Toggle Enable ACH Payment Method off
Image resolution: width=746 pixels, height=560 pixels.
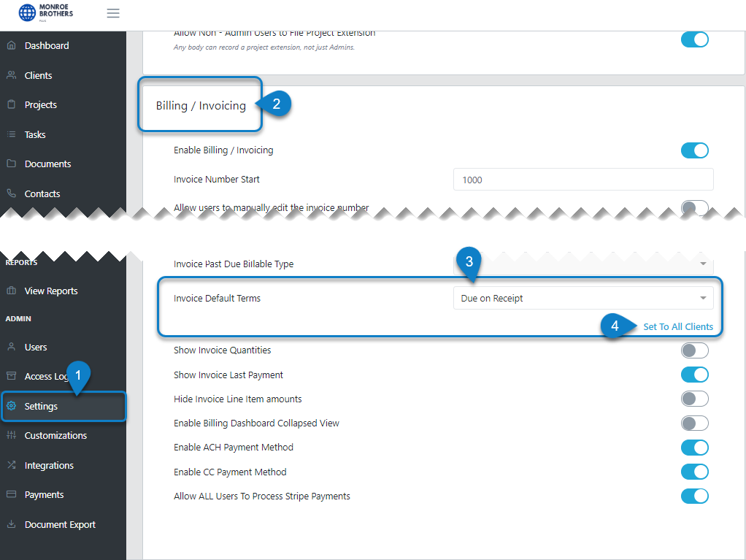(695, 448)
